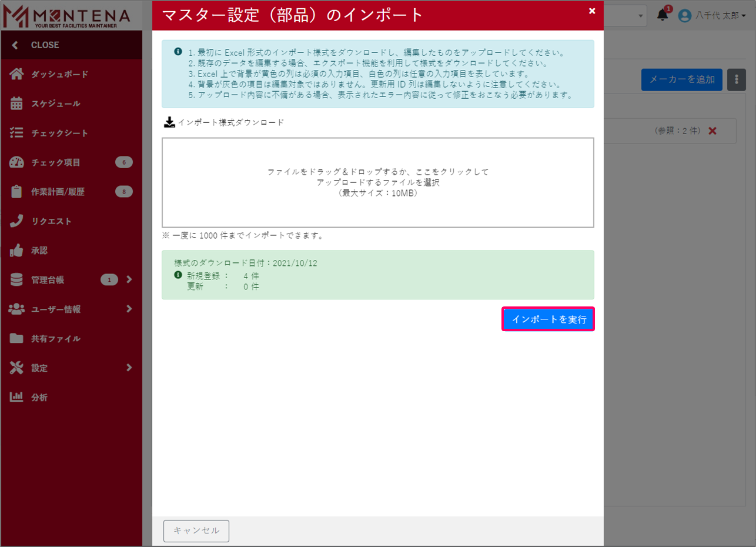Open the 作業計画/履歴 menu item
Screen dimensions: 756x547
pyautogui.click(x=58, y=192)
